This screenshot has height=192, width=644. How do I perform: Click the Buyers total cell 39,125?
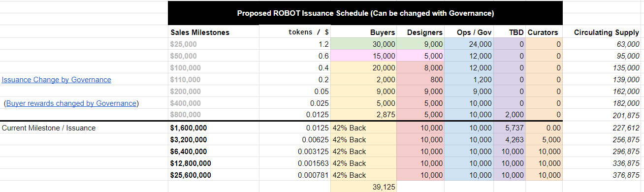[x=364, y=187]
